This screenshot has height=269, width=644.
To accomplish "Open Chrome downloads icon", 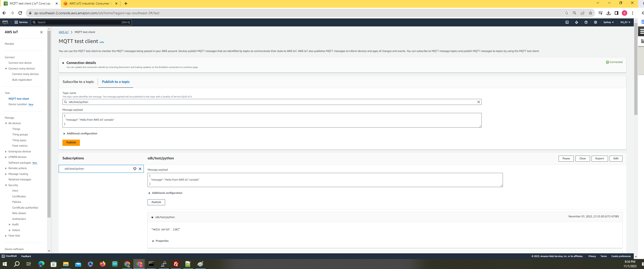I will point(609,13).
